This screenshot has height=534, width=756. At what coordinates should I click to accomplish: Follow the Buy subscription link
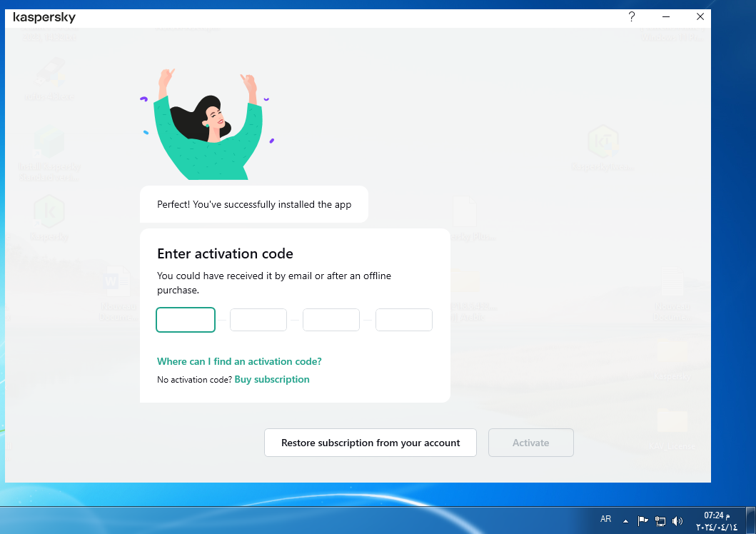pos(272,379)
